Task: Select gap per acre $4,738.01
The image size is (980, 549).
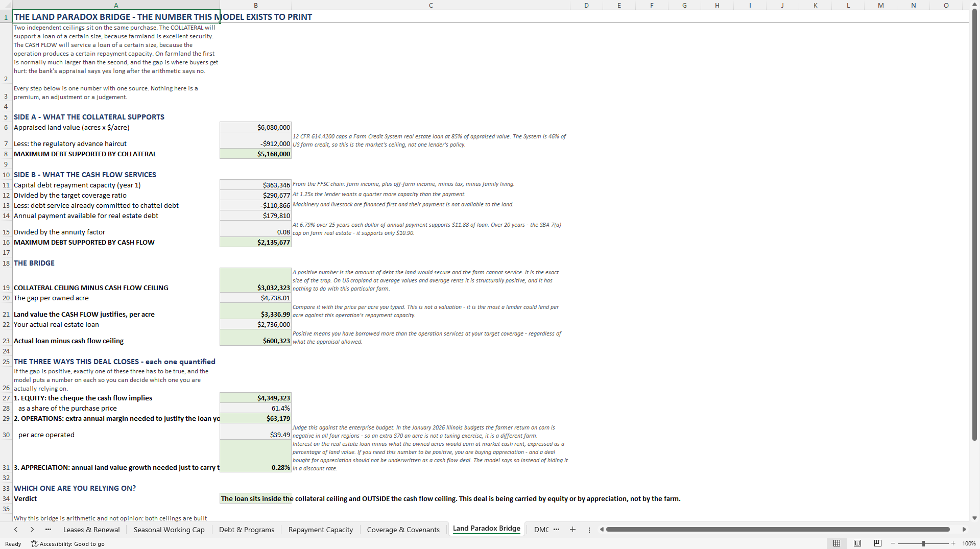Action: click(x=256, y=298)
